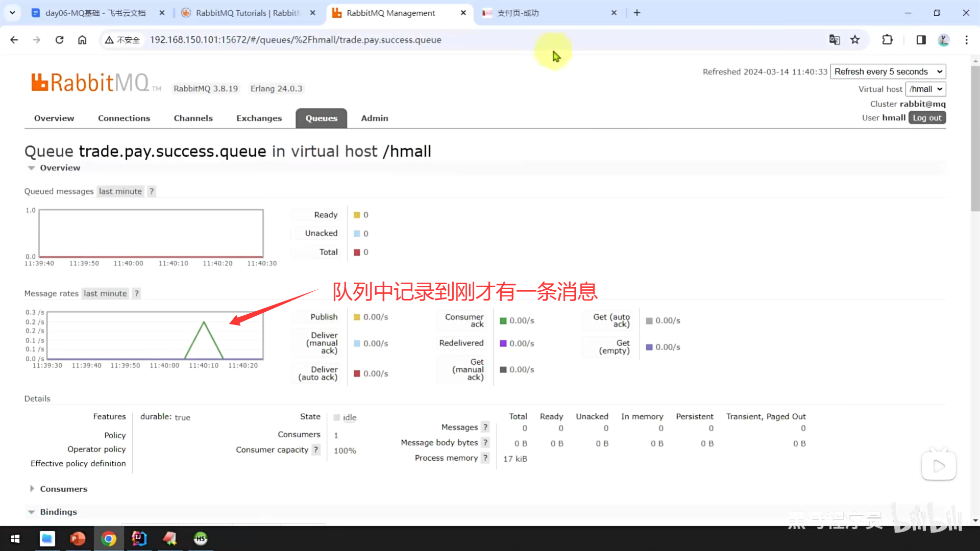Click the help icon next to Queued messages

pyautogui.click(x=152, y=191)
